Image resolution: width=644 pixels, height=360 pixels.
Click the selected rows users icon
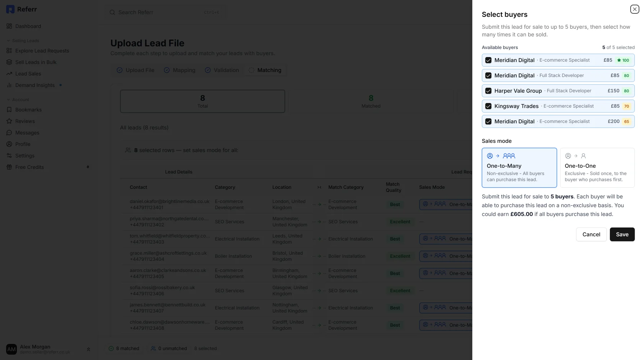(128, 150)
